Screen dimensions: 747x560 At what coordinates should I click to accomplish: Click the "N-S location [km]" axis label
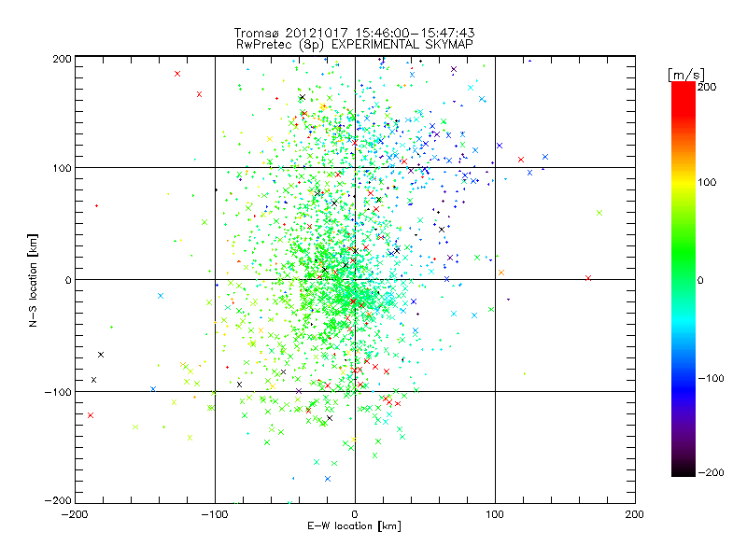(x=33, y=281)
